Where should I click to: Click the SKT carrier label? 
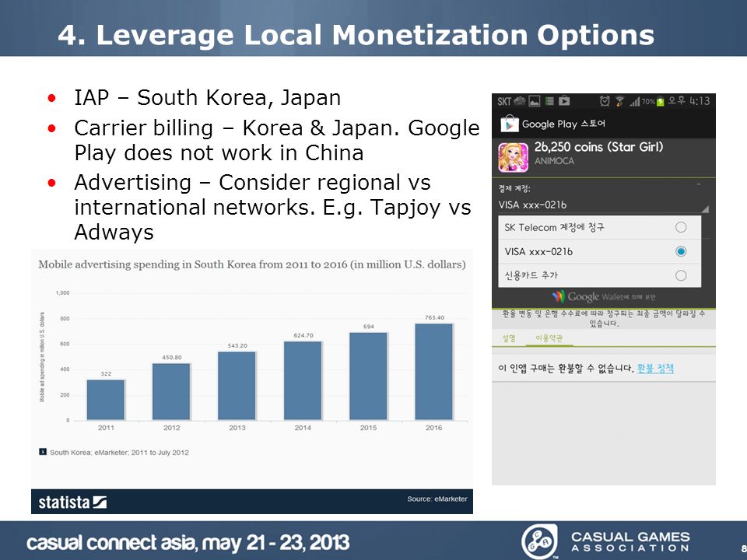point(504,101)
